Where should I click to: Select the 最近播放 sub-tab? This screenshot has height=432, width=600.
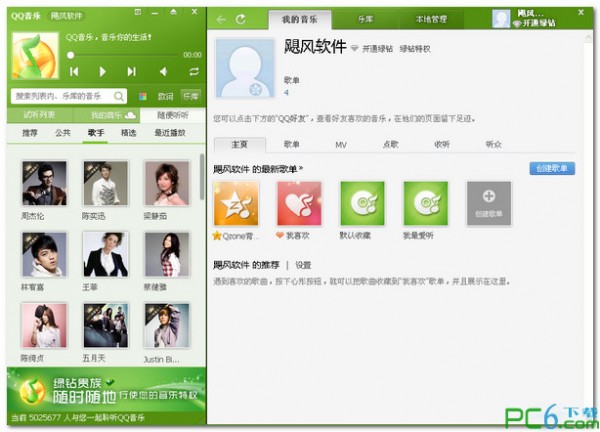coord(170,133)
